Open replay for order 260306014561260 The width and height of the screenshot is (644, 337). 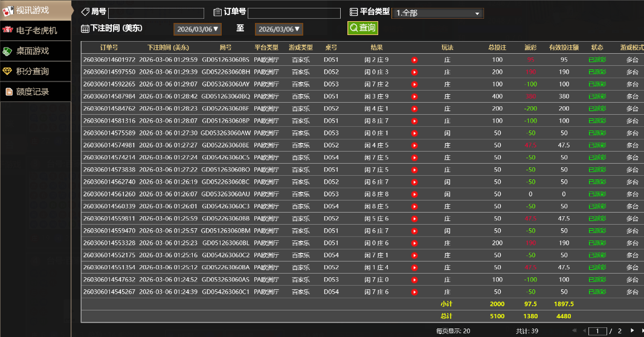click(x=414, y=194)
